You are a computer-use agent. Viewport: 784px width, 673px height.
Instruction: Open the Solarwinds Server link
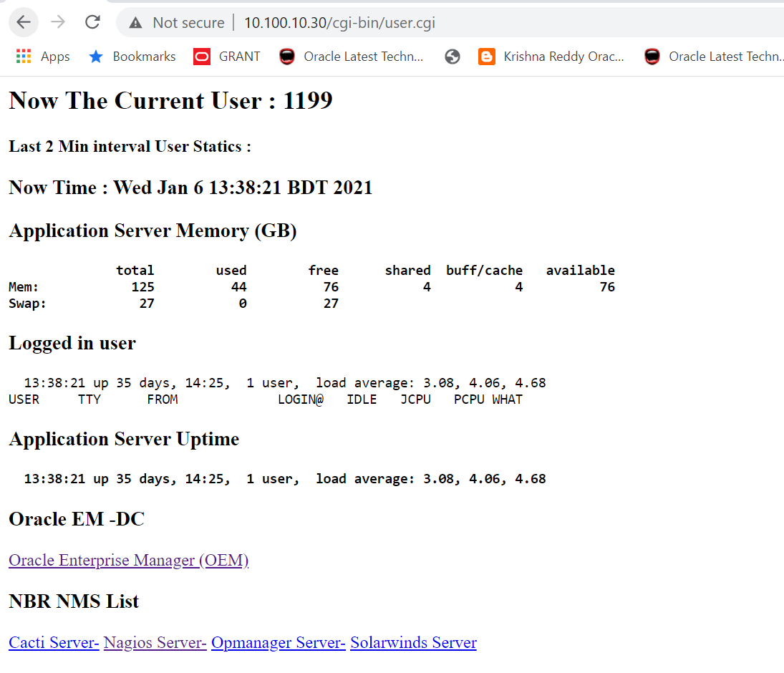point(414,642)
